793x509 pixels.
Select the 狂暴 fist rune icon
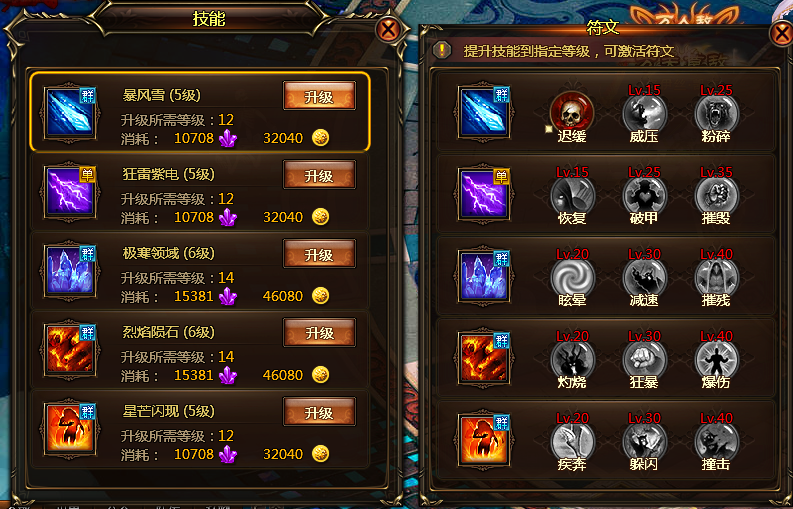coord(644,359)
